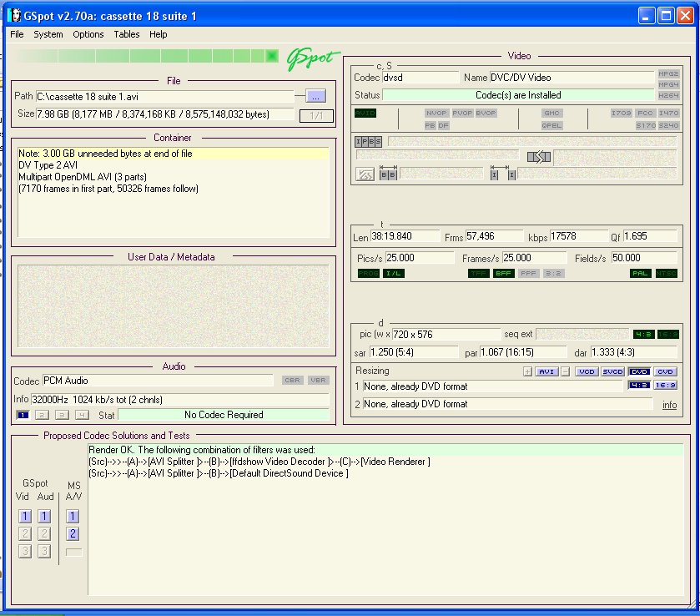
Task: Open the Tables menu
Action: [126, 34]
